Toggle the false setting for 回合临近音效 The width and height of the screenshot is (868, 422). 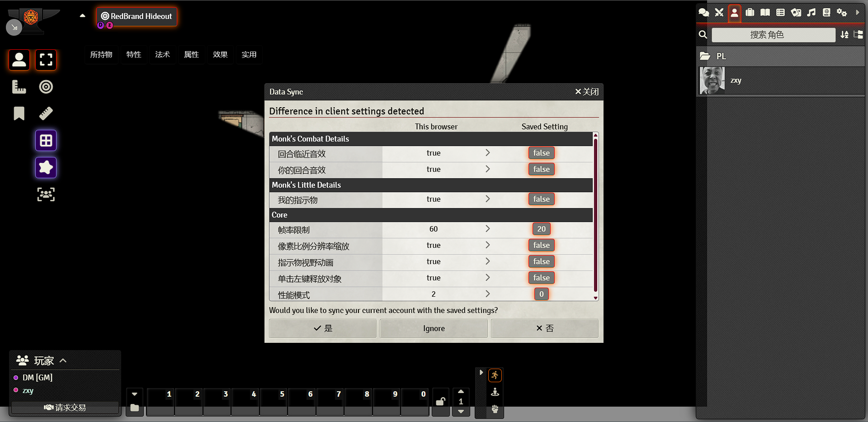[541, 153]
